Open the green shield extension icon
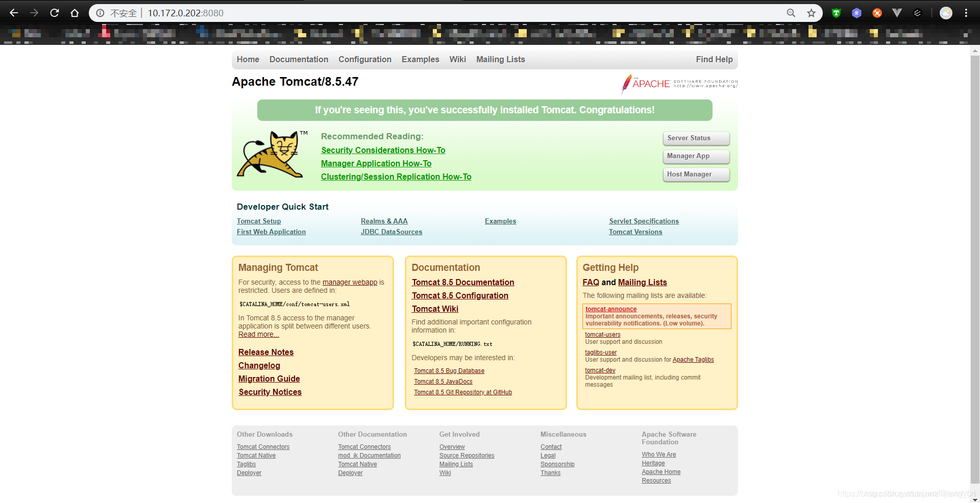The image size is (980, 503). [x=836, y=13]
